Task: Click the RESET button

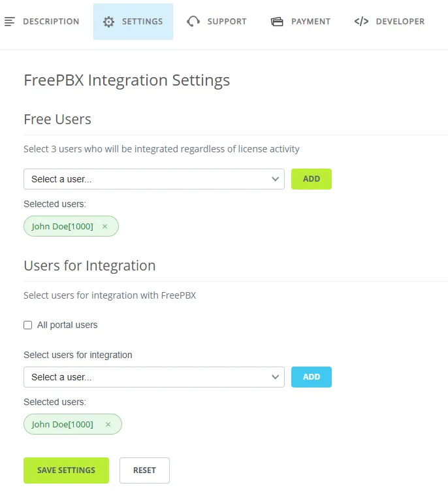Action: 144,470
